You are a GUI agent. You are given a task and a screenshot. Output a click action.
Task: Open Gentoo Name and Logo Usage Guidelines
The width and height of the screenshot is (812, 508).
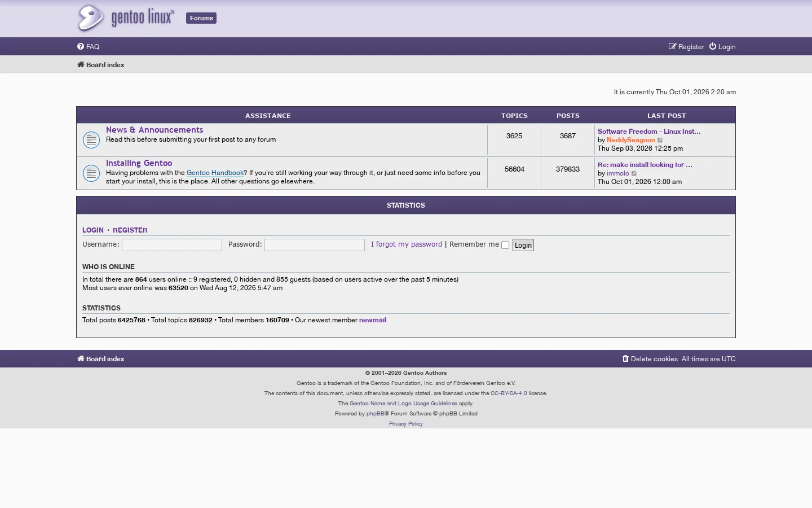pyautogui.click(x=403, y=404)
